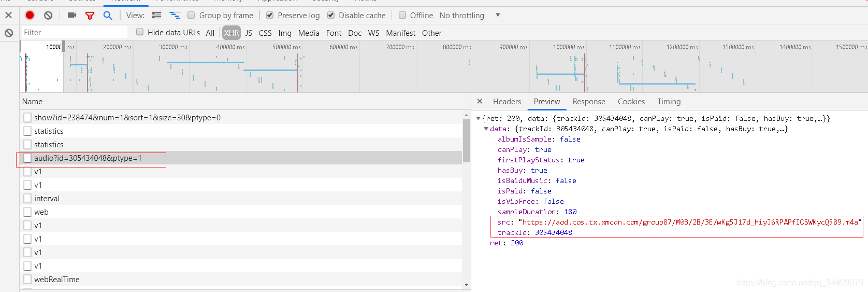The width and height of the screenshot is (868, 292).
Task: Switch to large request rows view
Action: tap(156, 15)
